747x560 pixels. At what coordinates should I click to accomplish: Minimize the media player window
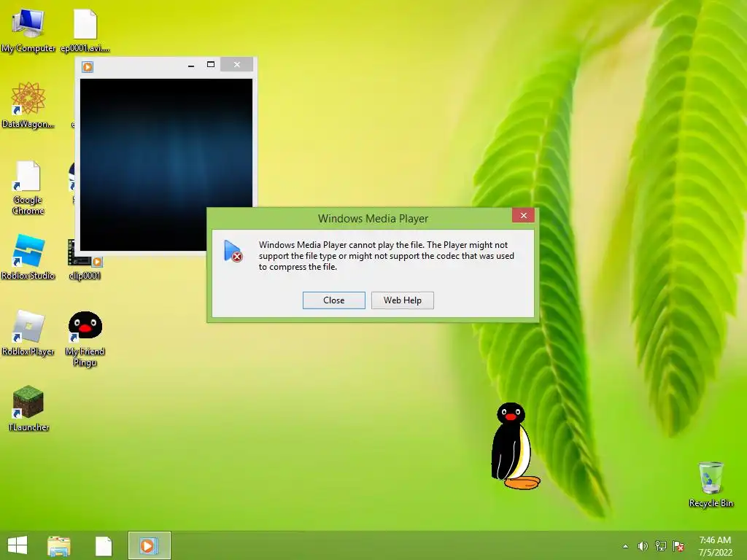[x=191, y=65]
